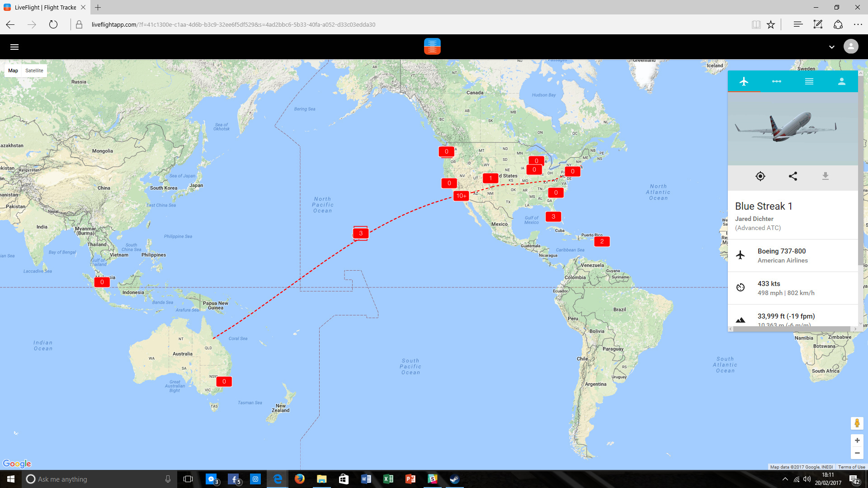Screen dimensions: 868x488
Task: Center the map on the aircraft
Action: pos(760,176)
